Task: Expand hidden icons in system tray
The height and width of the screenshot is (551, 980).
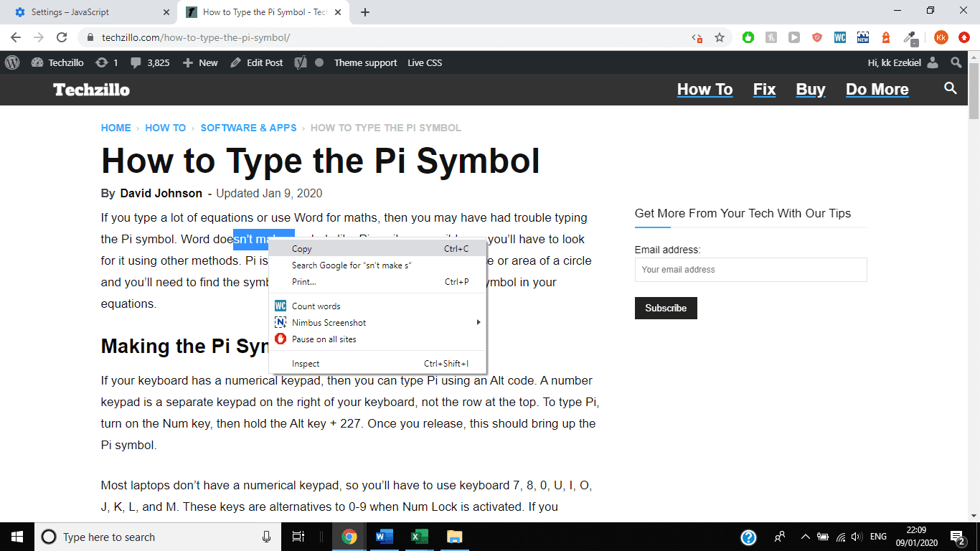Action: (x=805, y=537)
